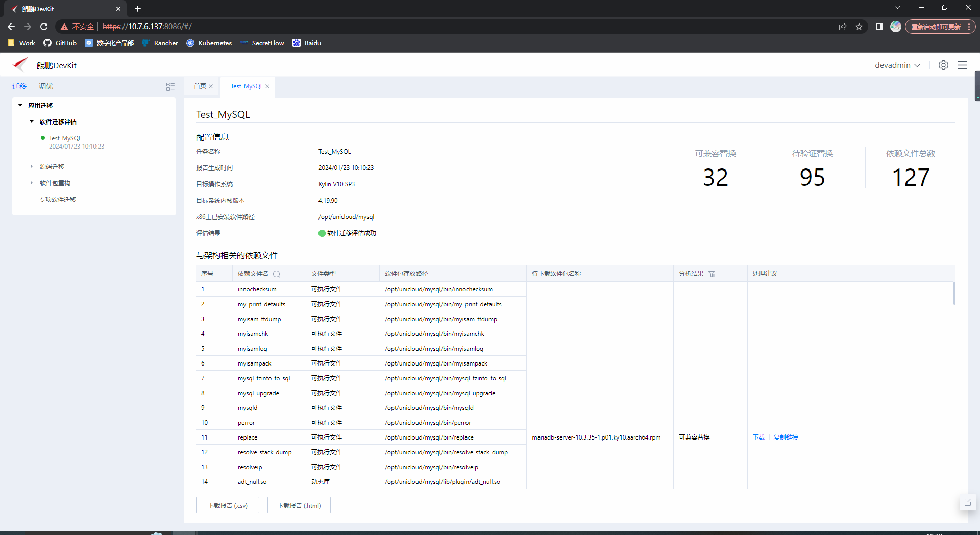Click the 下载 link for mariadb-server package
Image resolution: width=980 pixels, height=535 pixels.
coord(759,437)
